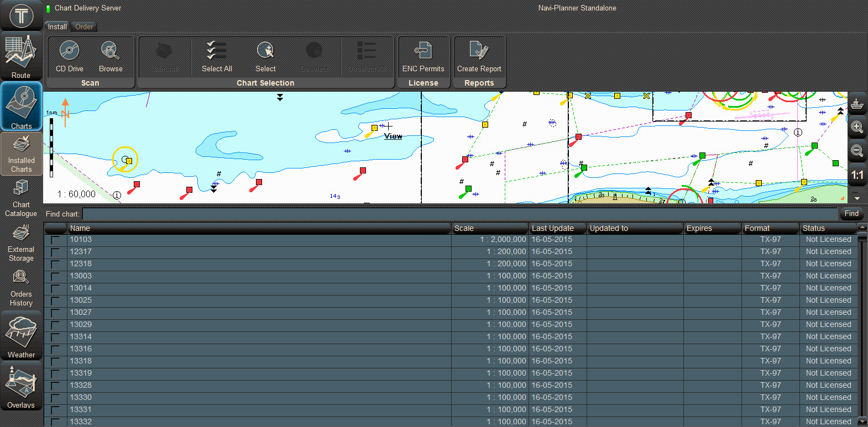Screen dimensions: 868x427
Task: Sort the list by Scale column header
Action: click(x=490, y=228)
